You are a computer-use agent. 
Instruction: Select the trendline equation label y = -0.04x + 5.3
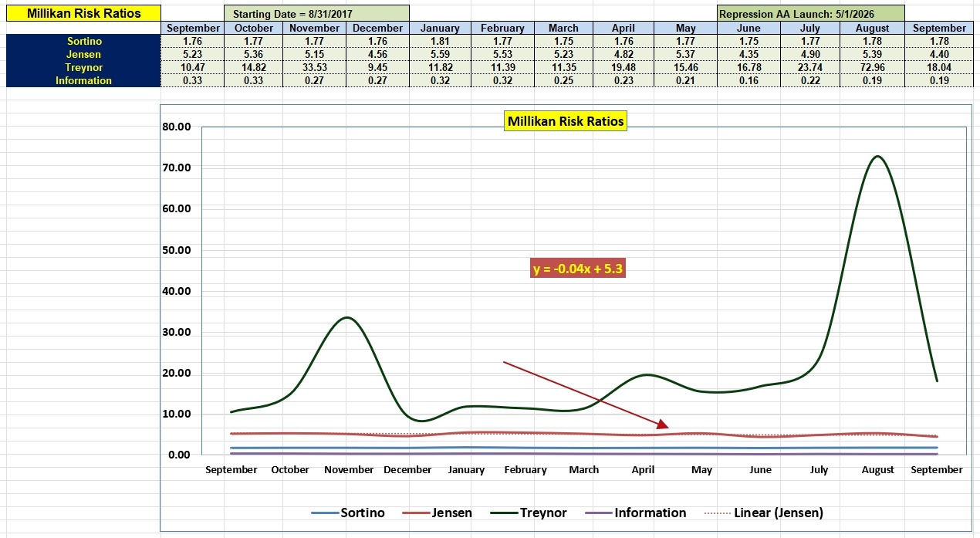tap(579, 269)
